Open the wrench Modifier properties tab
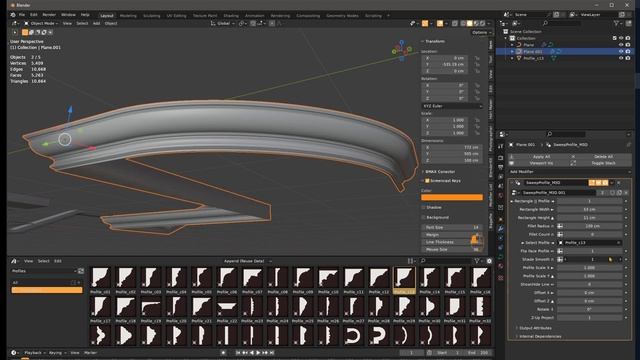640x360 pixels. click(501, 229)
